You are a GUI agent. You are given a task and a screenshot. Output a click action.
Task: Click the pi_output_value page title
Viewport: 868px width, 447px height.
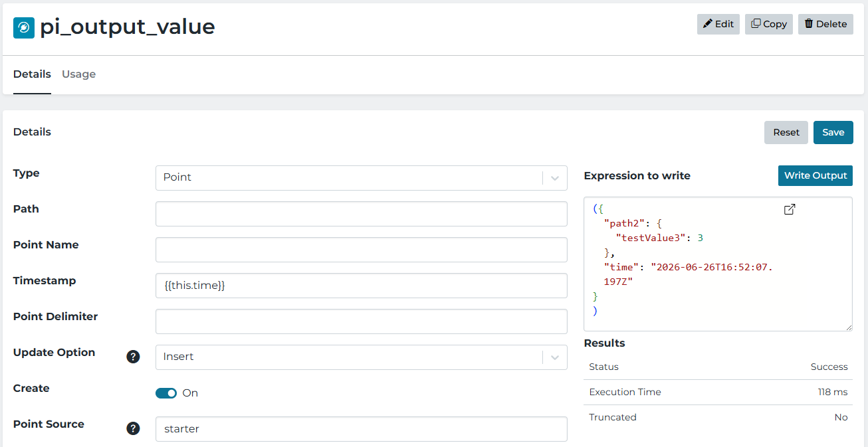tap(128, 27)
